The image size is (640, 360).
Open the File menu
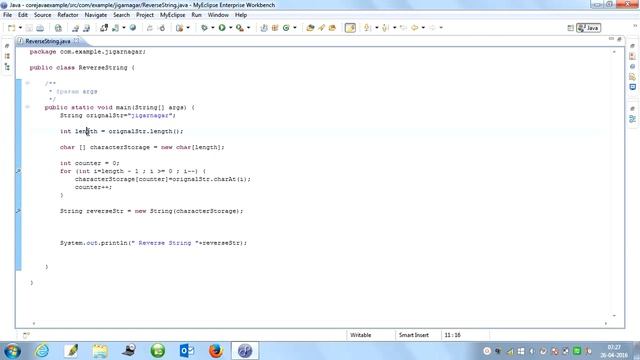tap(7, 15)
